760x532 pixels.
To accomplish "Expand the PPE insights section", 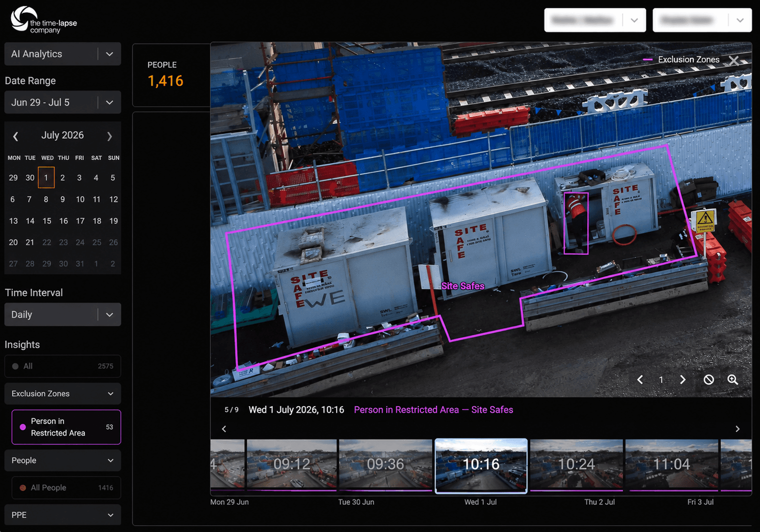I will click(63, 515).
